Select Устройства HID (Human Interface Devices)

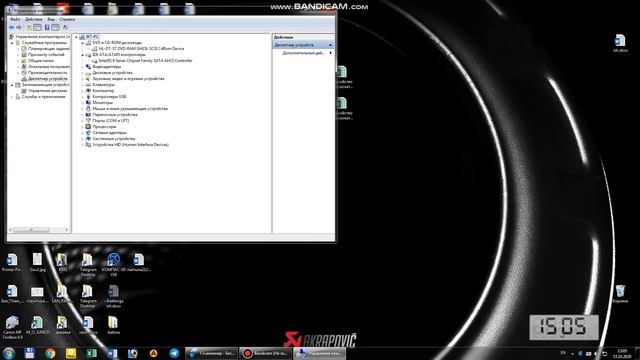click(x=130, y=144)
